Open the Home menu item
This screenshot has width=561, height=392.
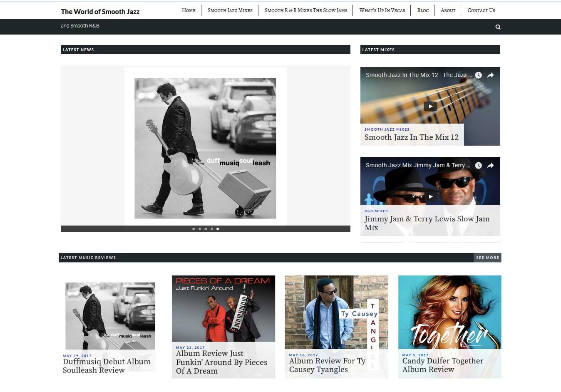click(189, 10)
